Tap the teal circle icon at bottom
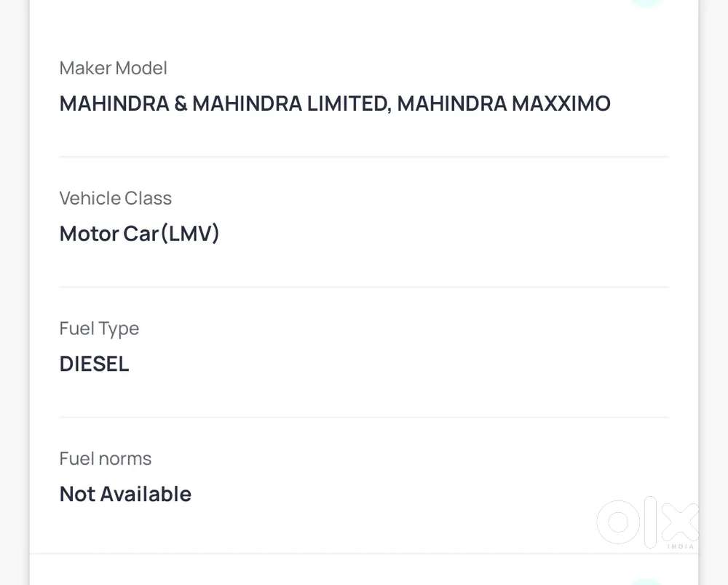 [x=647, y=581]
